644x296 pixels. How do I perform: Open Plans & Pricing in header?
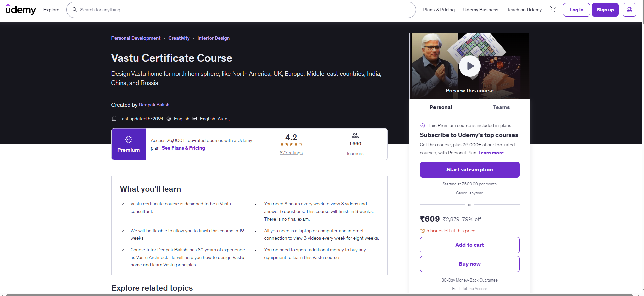click(439, 10)
